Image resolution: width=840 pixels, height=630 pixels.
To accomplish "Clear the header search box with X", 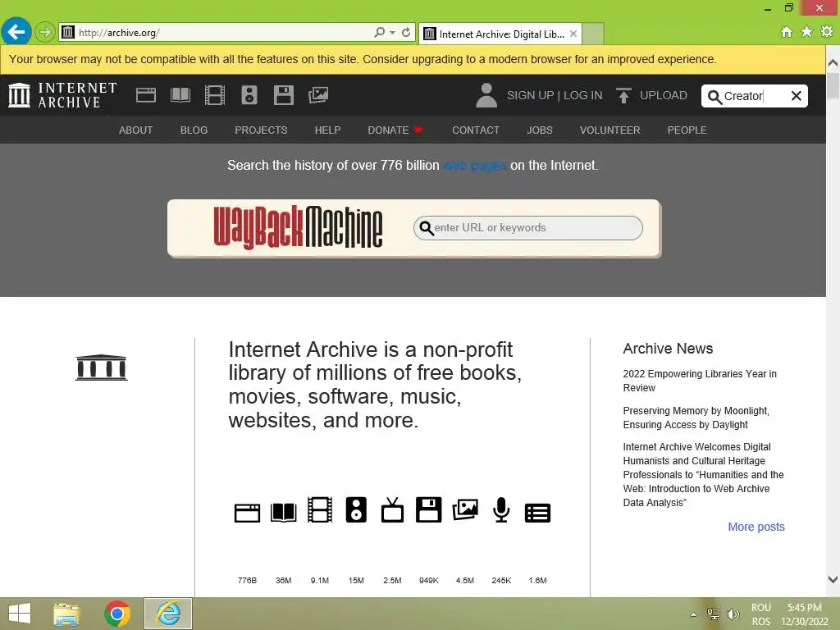I will [796, 96].
